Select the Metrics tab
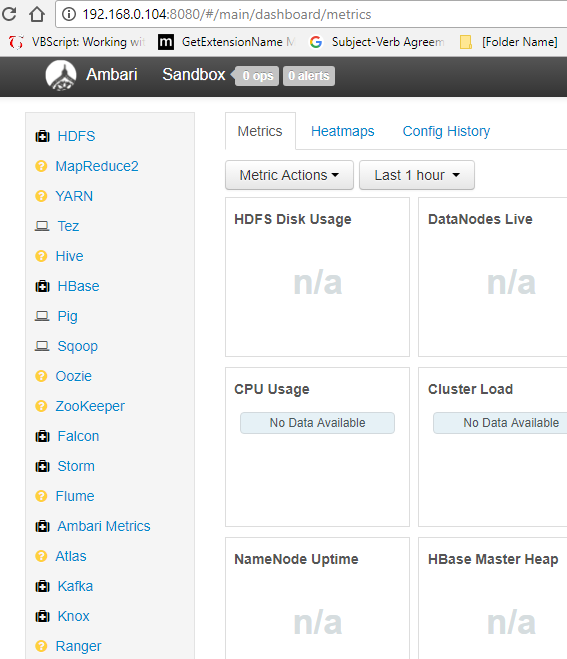Image resolution: width=567 pixels, height=659 pixels. pos(260,131)
